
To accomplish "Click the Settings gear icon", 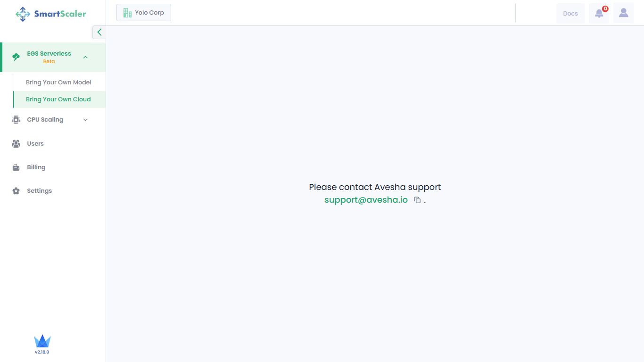I will tap(16, 191).
